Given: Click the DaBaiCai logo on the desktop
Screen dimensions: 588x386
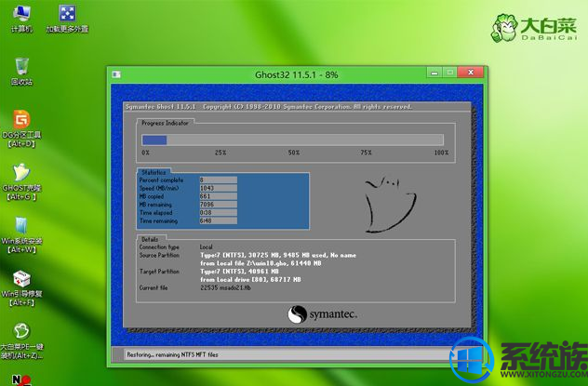Looking at the screenshot, I should click(534, 28).
